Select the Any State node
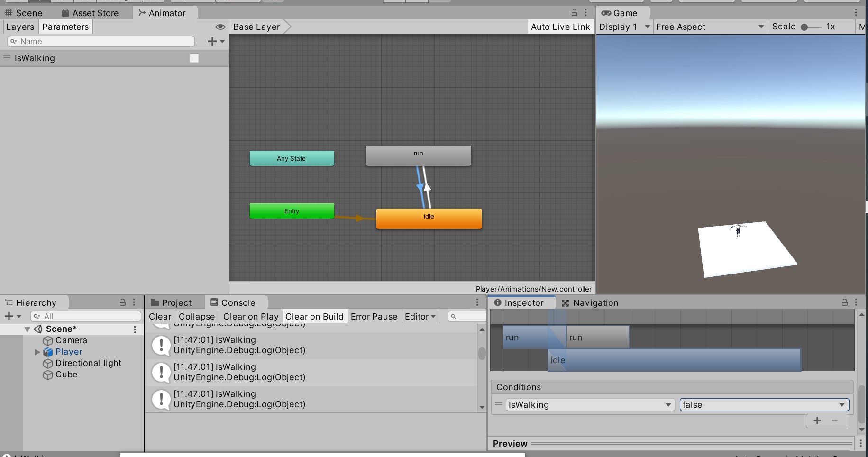Screen dimensions: 868x457 (292, 158)
